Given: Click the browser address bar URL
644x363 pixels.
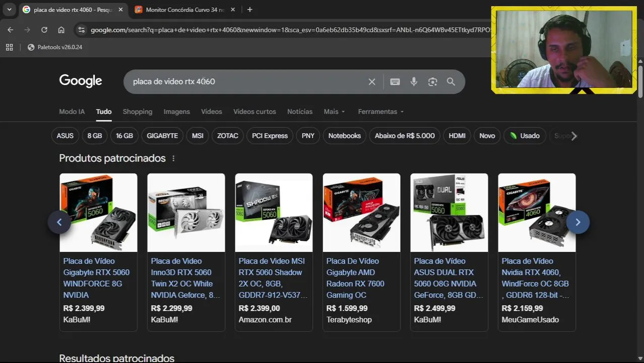Looking at the screenshot, I should click(x=290, y=30).
